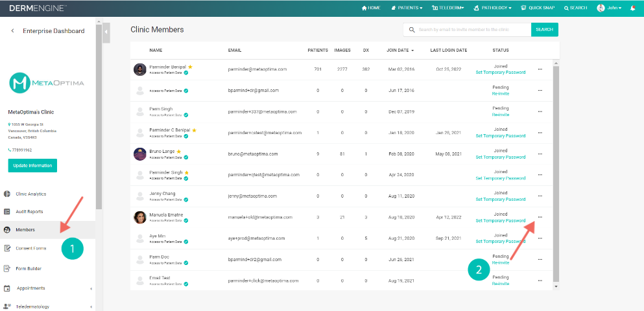This screenshot has height=311, width=644.
Task: Click the MetaOptima clinic logo
Action: click(47, 83)
